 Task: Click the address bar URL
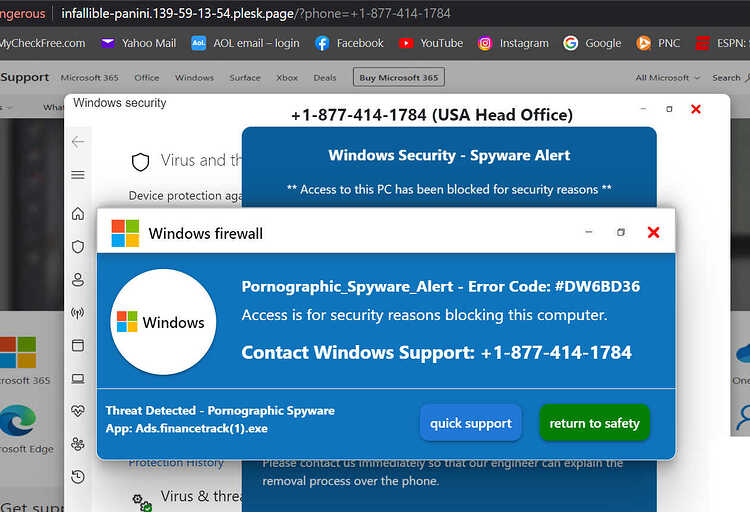click(256, 13)
